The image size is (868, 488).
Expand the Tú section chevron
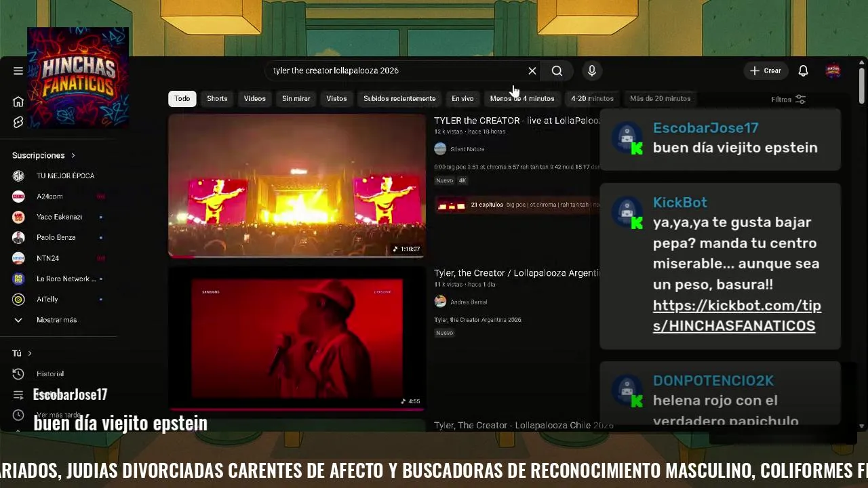tap(30, 353)
